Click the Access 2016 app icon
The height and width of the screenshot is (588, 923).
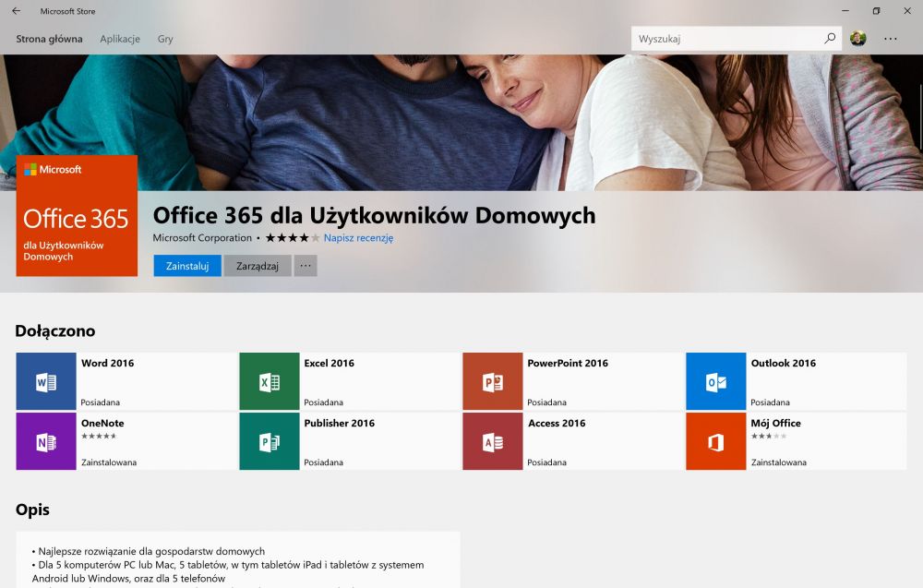(x=493, y=441)
